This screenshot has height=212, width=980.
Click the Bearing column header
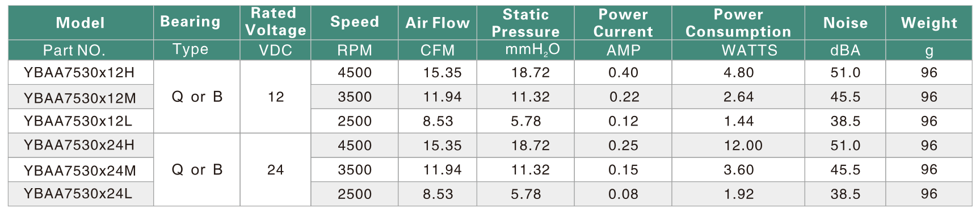190,22
